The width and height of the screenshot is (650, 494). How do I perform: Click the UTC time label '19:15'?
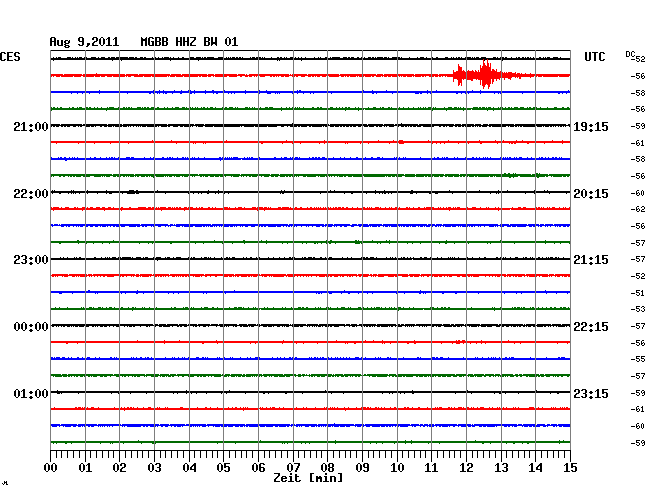coord(591,127)
